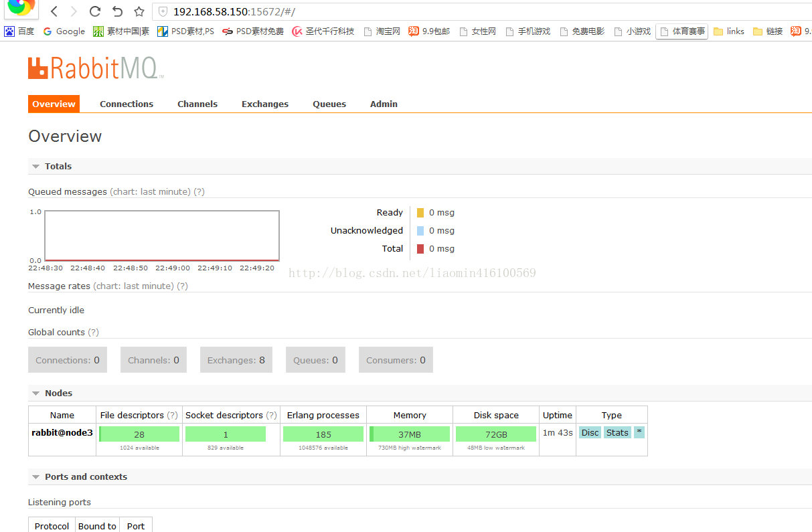812x532 pixels.
Task: Click help (?) beside Socket descriptors header
Action: pyautogui.click(x=271, y=415)
